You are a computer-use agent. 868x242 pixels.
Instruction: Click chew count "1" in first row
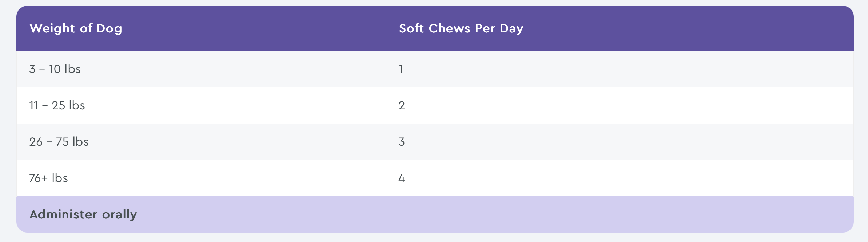[401, 69]
